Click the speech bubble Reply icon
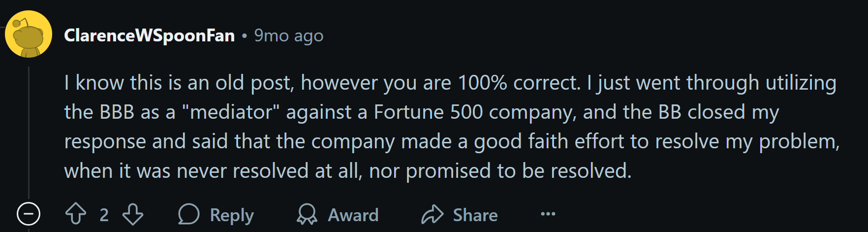Viewport: 868px width, 232px height. click(x=188, y=214)
